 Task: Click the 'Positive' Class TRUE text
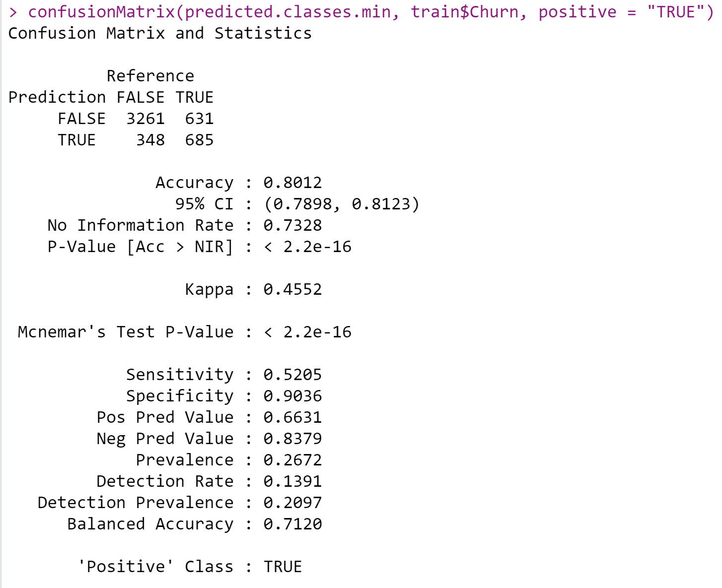pyautogui.click(x=283, y=567)
